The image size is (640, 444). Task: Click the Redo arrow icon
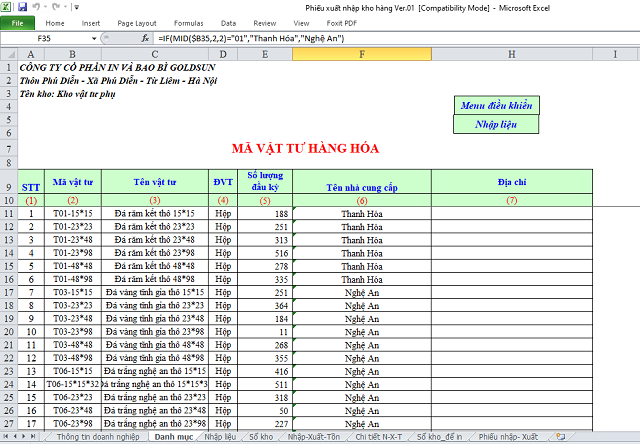(57, 6)
